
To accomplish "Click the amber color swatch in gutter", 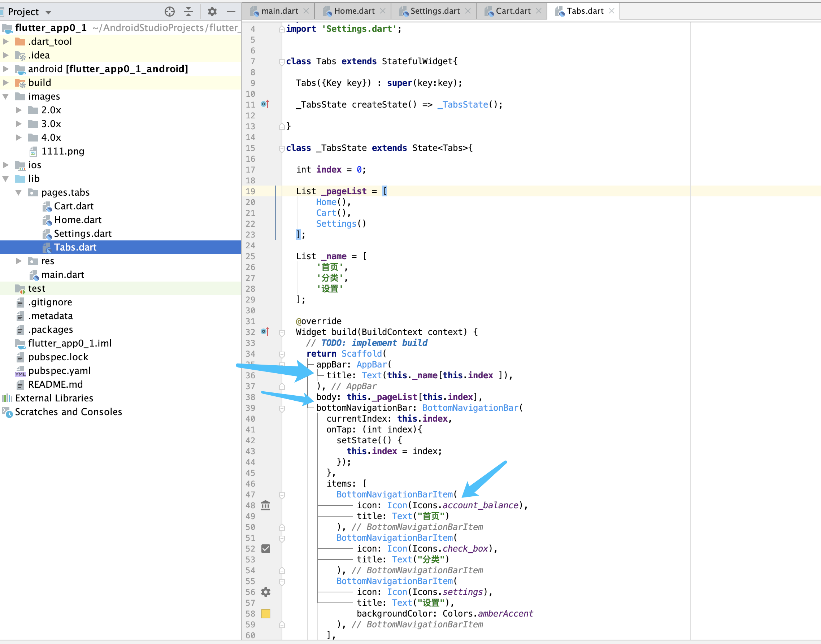I will click(x=265, y=613).
